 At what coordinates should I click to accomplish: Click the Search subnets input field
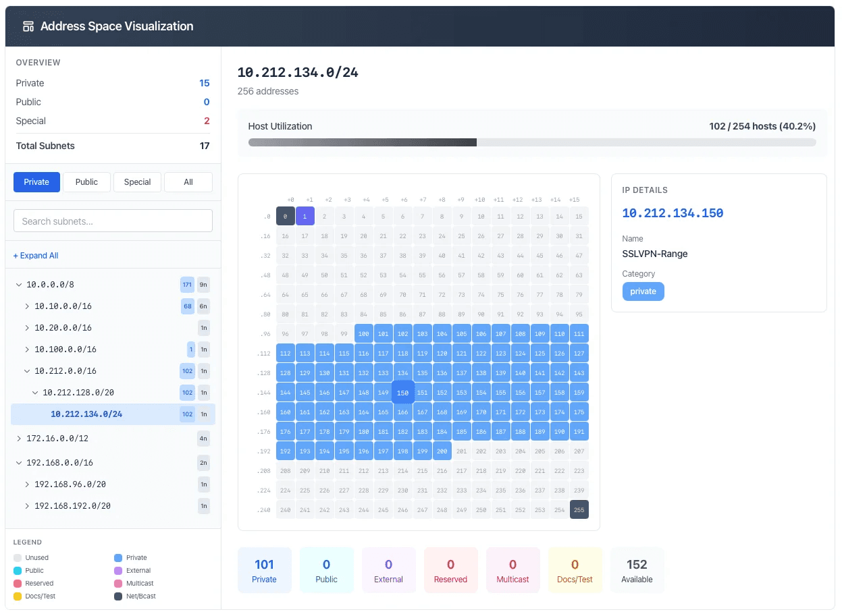(x=113, y=221)
